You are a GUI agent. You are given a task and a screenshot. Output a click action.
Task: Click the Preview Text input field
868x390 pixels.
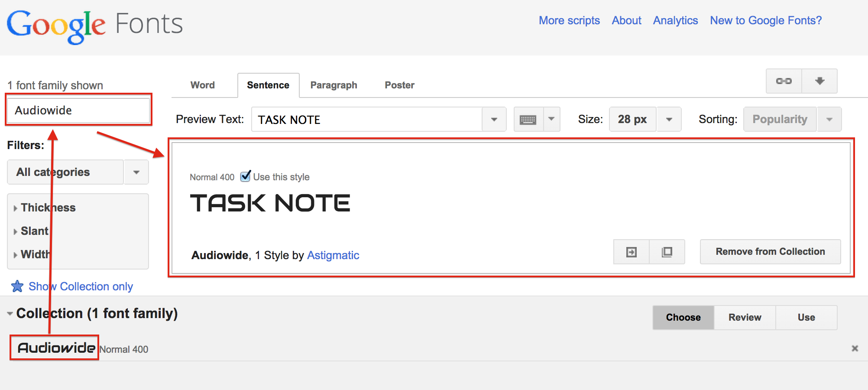pos(367,120)
